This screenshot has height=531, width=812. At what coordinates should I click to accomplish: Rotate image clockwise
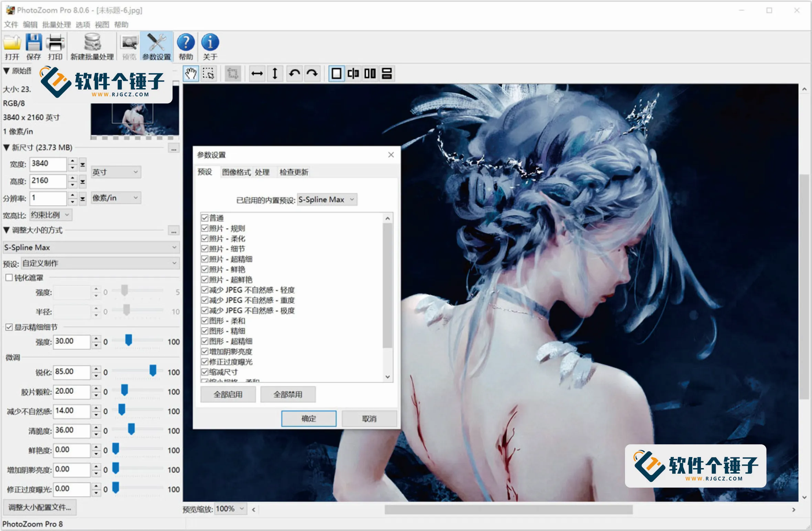[x=312, y=74]
